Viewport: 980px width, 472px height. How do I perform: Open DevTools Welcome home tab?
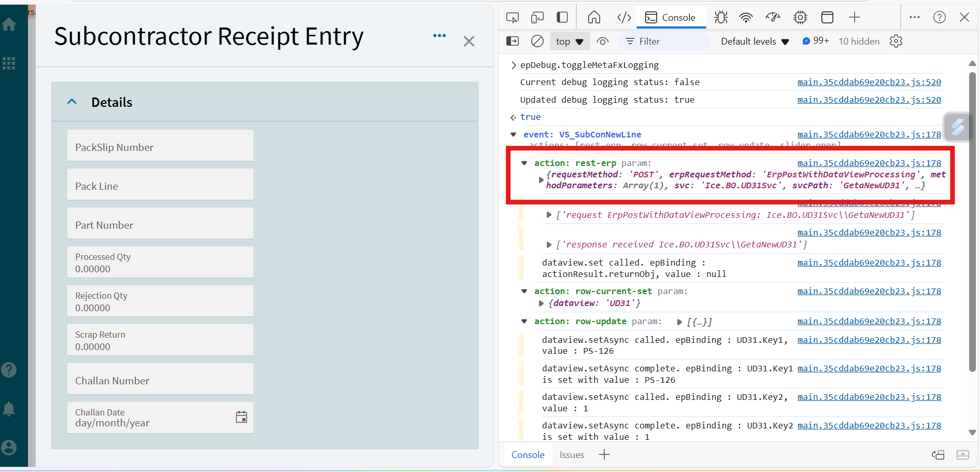pyautogui.click(x=594, y=18)
